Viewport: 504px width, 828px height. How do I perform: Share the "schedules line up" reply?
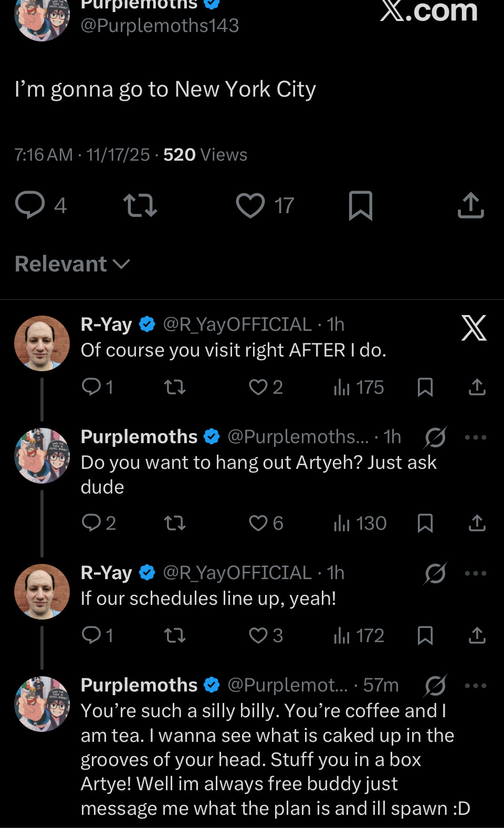point(477,636)
